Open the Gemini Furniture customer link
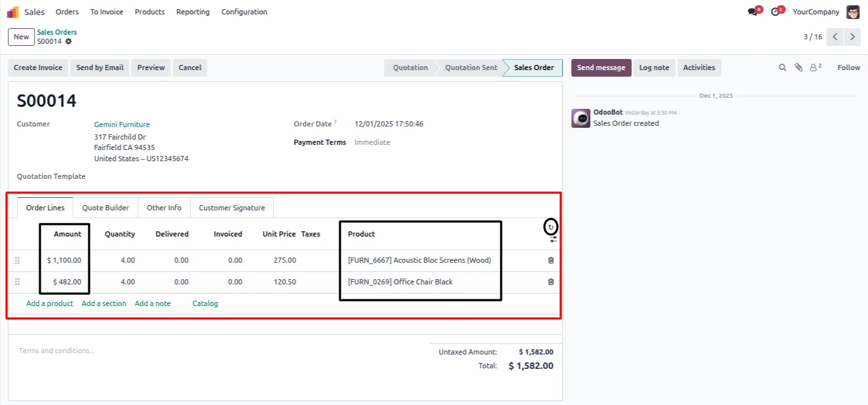The width and height of the screenshot is (868, 405). tap(122, 125)
